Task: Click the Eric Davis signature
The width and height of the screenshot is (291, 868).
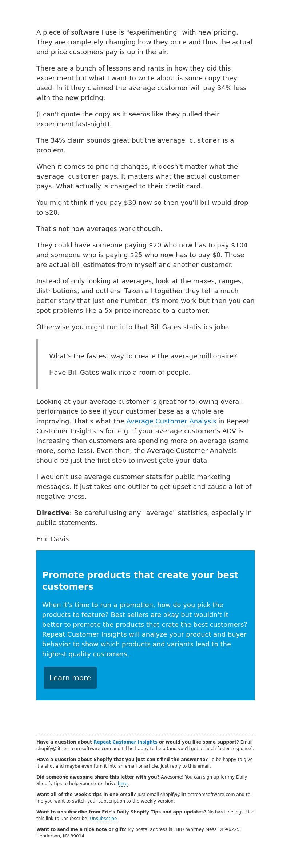Action: (x=52, y=539)
